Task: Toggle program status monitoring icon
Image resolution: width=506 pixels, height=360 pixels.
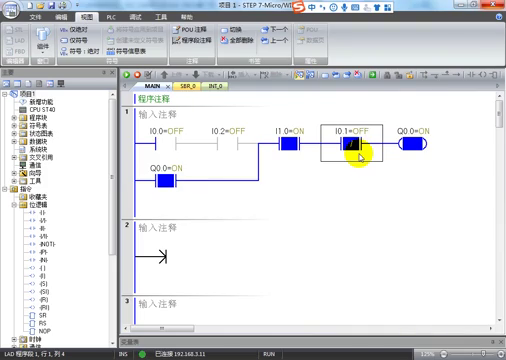Action: [x=299, y=75]
